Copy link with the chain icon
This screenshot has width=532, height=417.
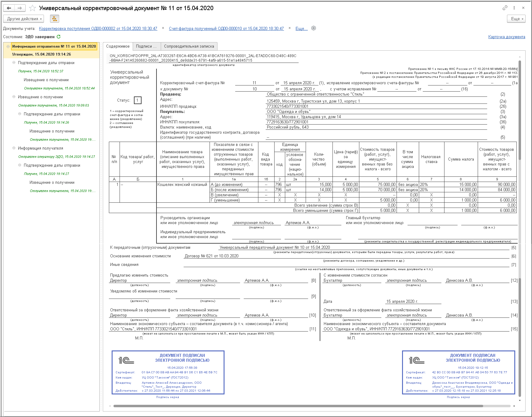tap(505, 8)
